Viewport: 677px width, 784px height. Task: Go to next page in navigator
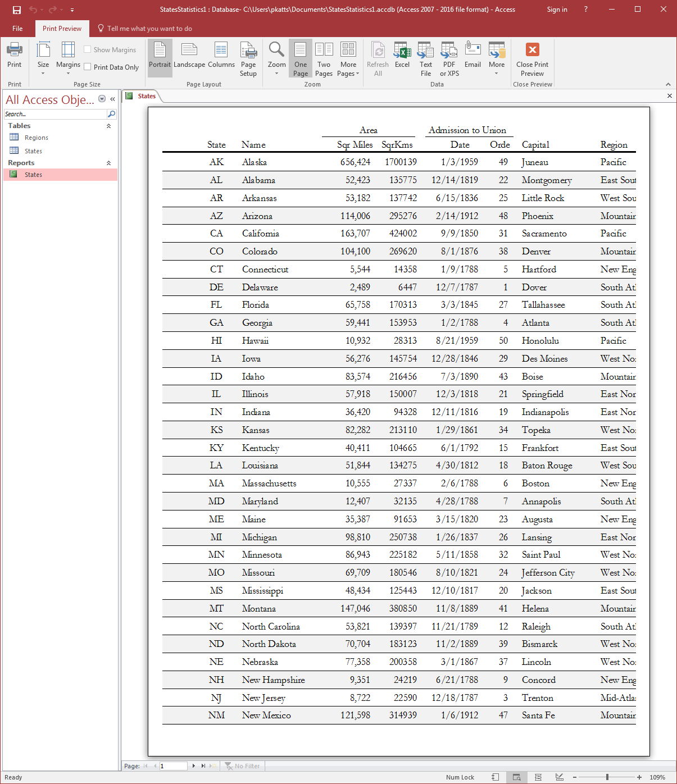(x=194, y=766)
